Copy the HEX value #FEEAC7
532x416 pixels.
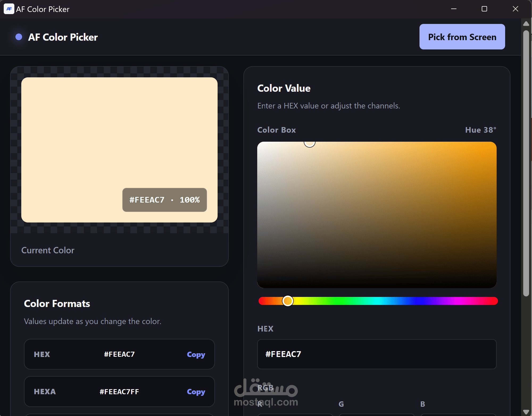196,354
